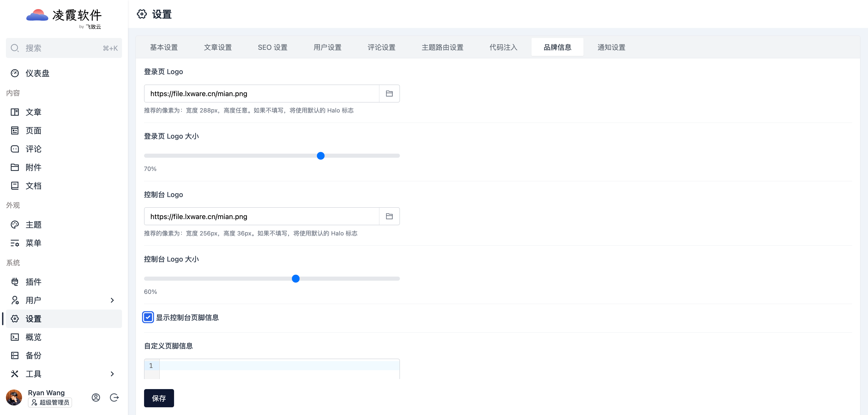
Task: Open 概览 in the sidebar
Action: [64, 337]
